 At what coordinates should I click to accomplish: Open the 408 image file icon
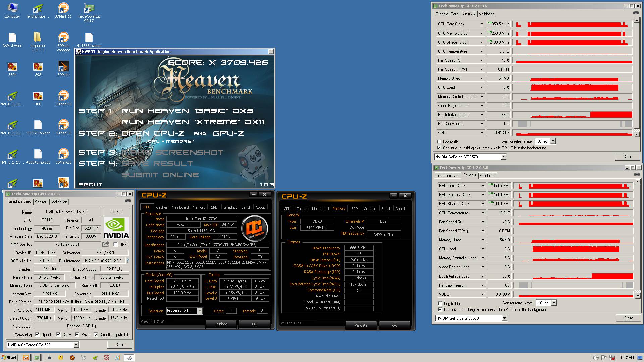pos(38,99)
